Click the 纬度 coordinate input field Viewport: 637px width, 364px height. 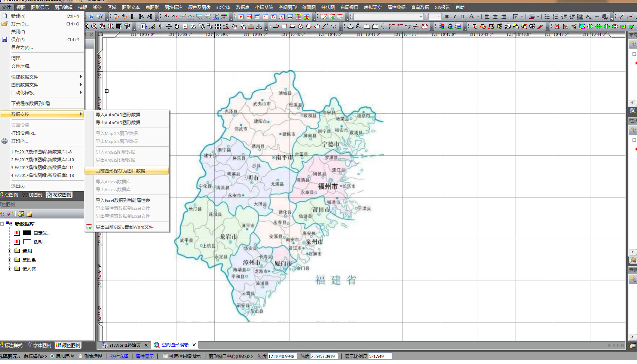coord(324,356)
